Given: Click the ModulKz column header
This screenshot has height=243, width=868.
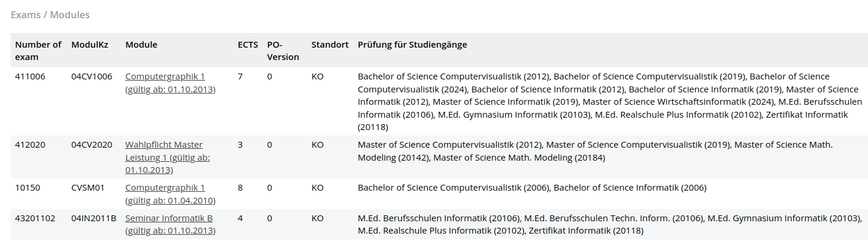Looking at the screenshot, I should point(89,45).
